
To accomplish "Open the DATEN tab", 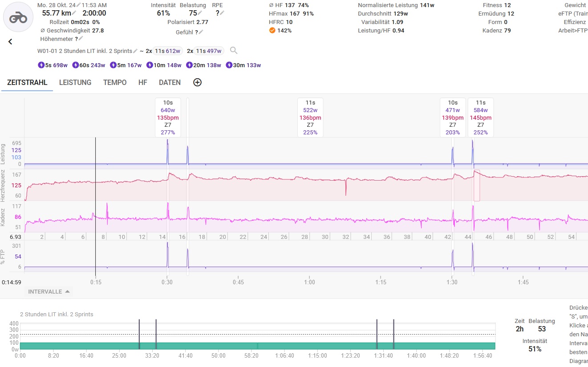I will 170,82.
